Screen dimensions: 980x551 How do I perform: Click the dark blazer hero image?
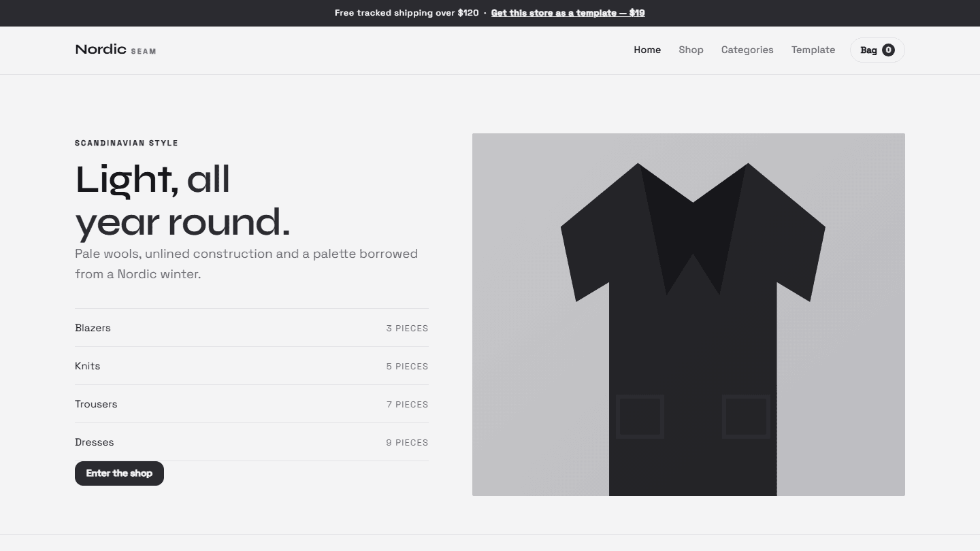[689, 314]
